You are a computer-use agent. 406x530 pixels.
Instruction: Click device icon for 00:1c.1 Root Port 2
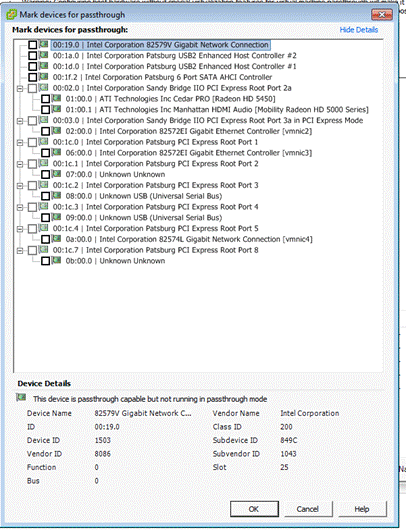pos(44,163)
